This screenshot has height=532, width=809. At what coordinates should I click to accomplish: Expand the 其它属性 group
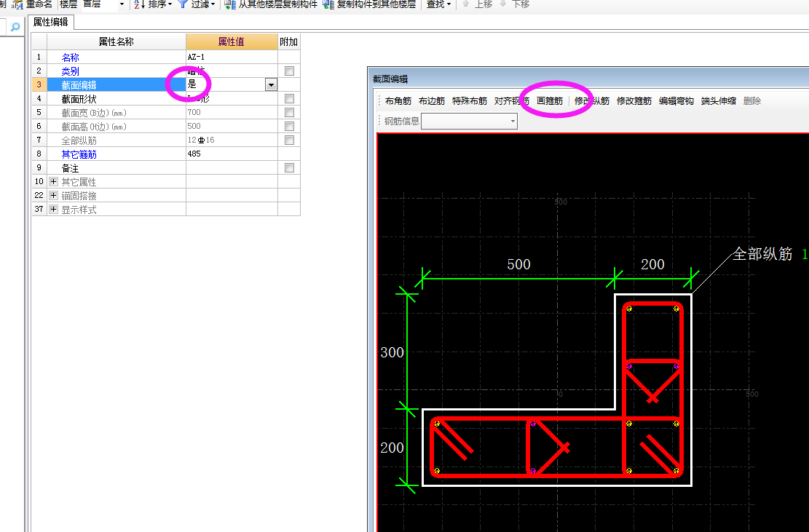coord(53,181)
